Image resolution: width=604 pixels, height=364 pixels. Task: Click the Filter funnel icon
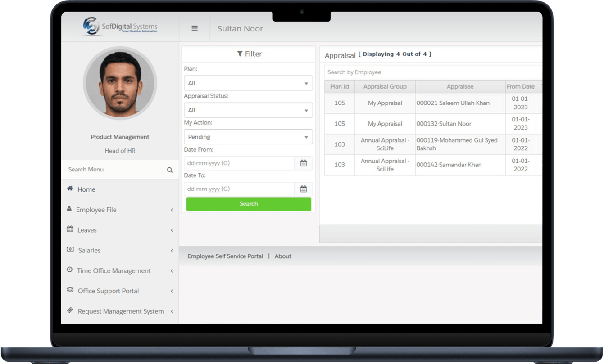(x=239, y=54)
